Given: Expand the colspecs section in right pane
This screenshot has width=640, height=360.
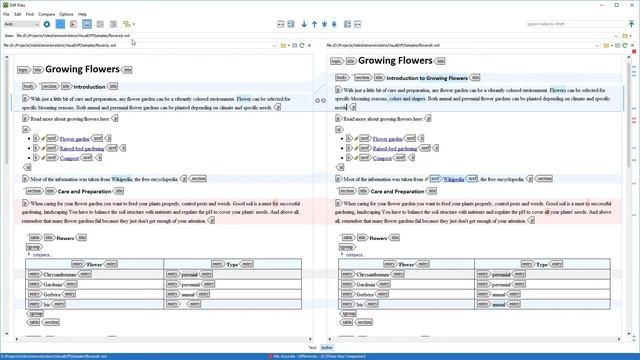Looking at the screenshot, I should click(x=342, y=254).
